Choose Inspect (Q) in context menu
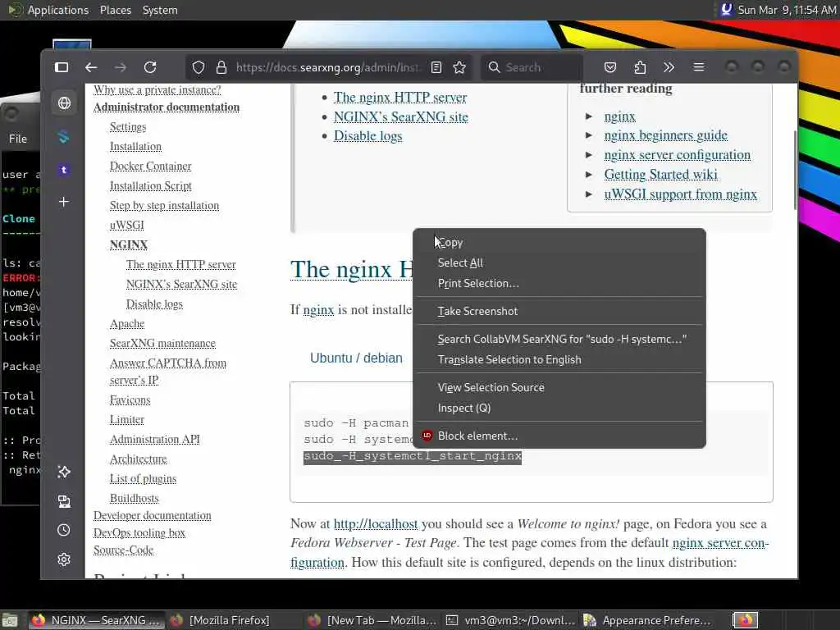The image size is (840, 630). tap(559, 408)
